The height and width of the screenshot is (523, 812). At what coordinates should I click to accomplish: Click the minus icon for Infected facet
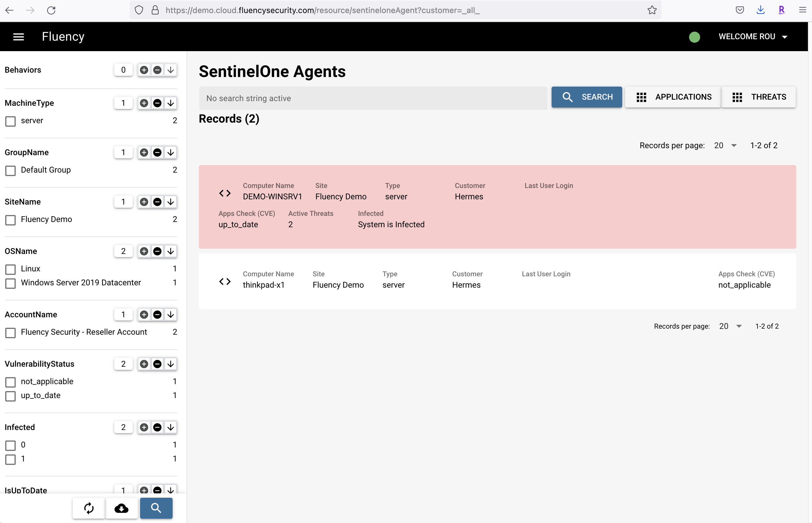(157, 427)
